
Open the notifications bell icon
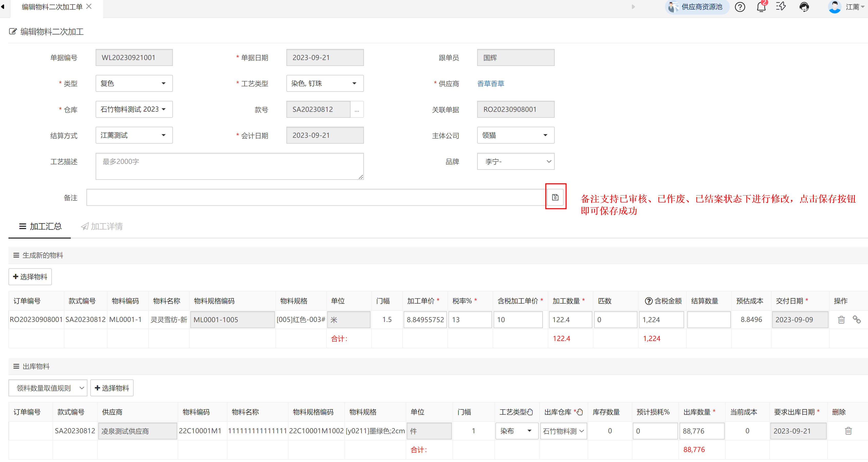[x=761, y=7]
